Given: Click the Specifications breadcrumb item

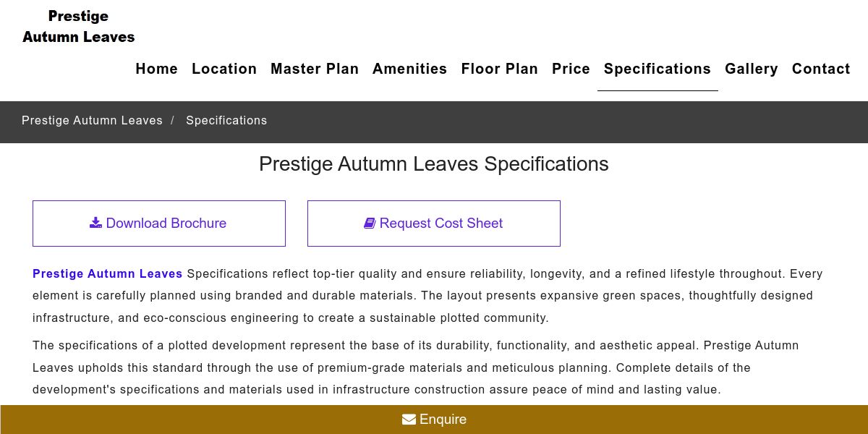Looking at the screenshot, I should [x=226, y=121].
